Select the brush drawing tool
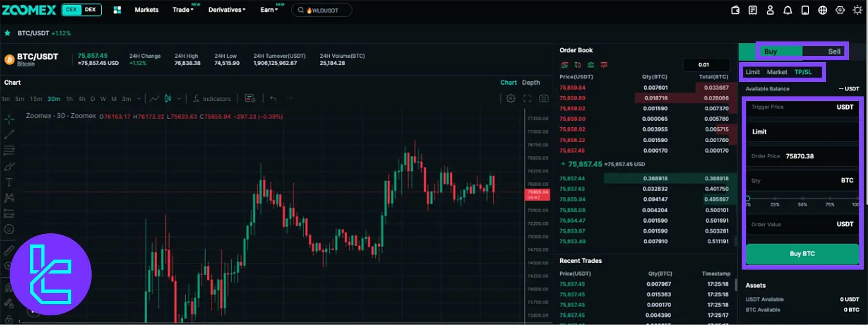Image resolution: width=868 pixels, height=325 pixels. (9, 166)
